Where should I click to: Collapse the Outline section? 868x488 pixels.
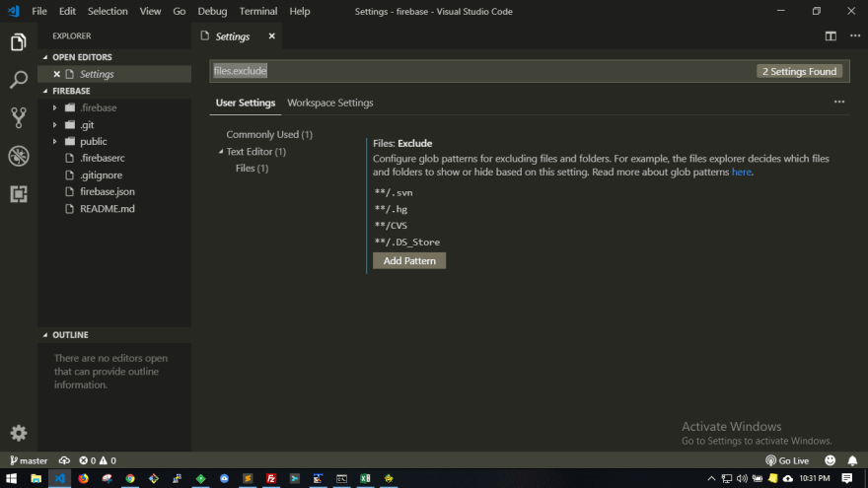point(45,335)
